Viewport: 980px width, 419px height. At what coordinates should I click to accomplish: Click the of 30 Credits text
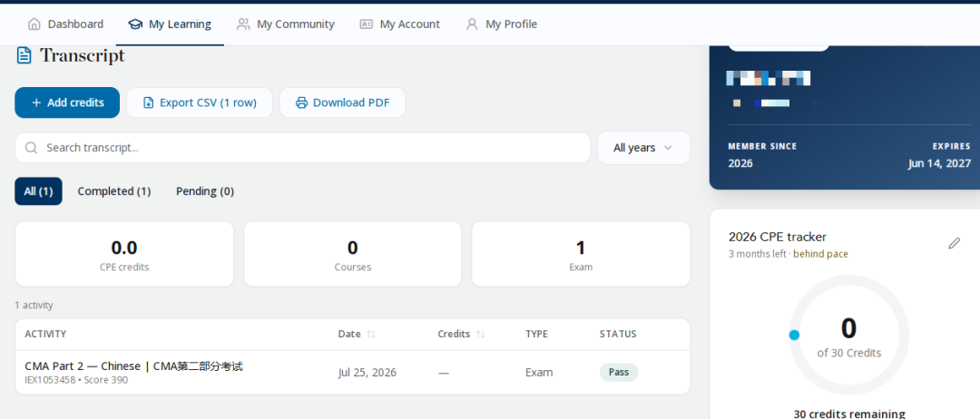pos(848,353)
